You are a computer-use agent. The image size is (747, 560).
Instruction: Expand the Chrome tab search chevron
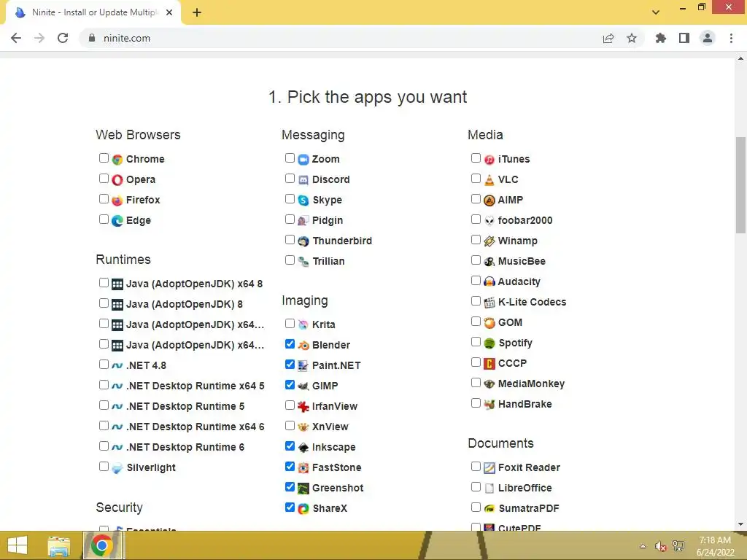656,12
